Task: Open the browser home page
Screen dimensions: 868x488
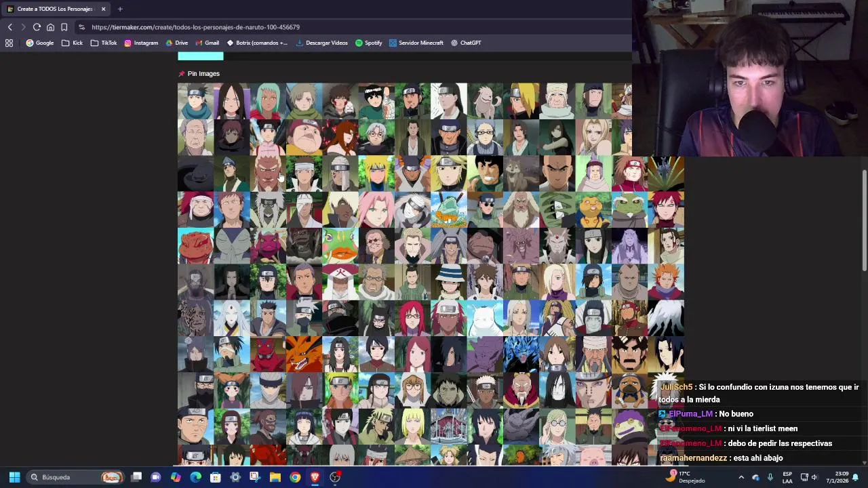Action: tap(50, 27)
